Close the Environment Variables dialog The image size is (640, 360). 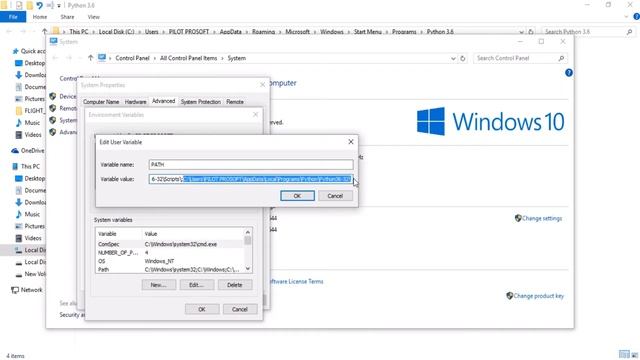pos(256,115)
